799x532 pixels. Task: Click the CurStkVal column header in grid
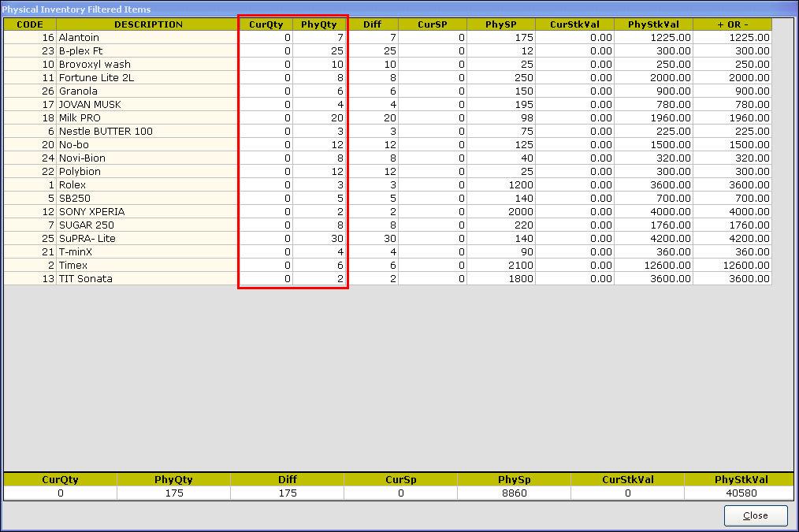tap(574, 24)
